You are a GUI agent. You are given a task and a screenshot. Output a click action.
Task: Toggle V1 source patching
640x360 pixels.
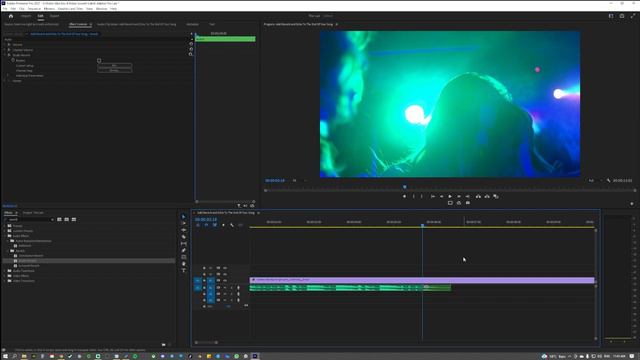coord(198,280)
